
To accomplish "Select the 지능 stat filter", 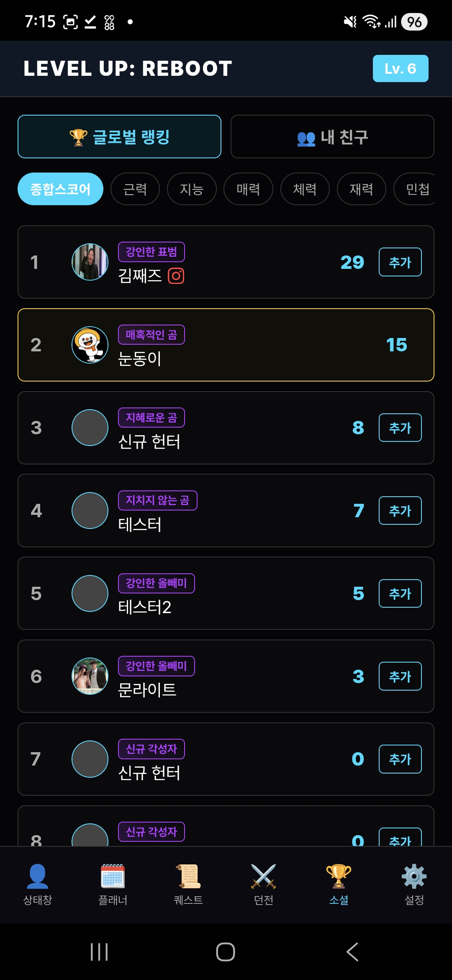I will 192,189.
